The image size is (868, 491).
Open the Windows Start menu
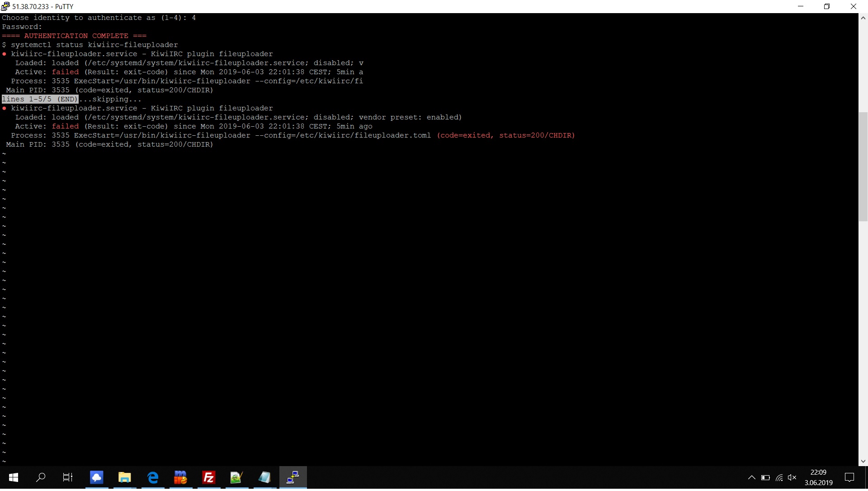pyautogui.click(x=14, y=477)
